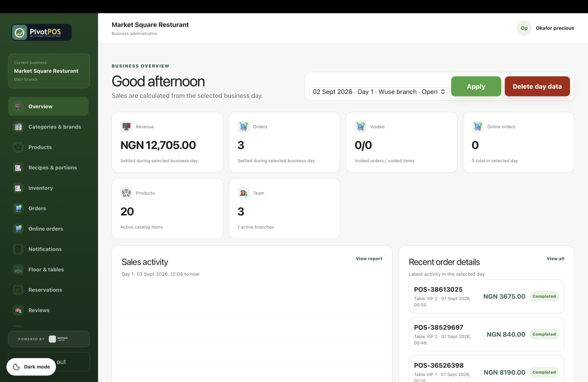Click View all recent orders
Viewport: 588px width, 382px height.
point(555,259)
